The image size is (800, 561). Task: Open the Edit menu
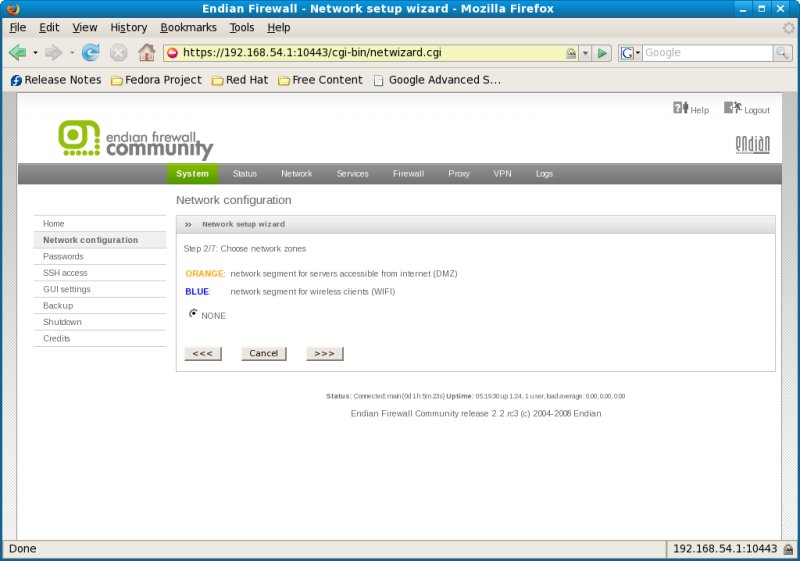click(x=49, y=28)
